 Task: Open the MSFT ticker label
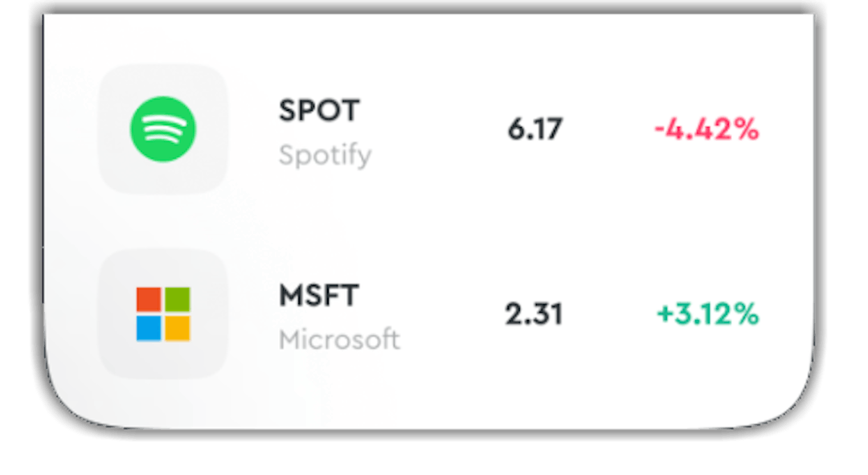click(319, 295)
